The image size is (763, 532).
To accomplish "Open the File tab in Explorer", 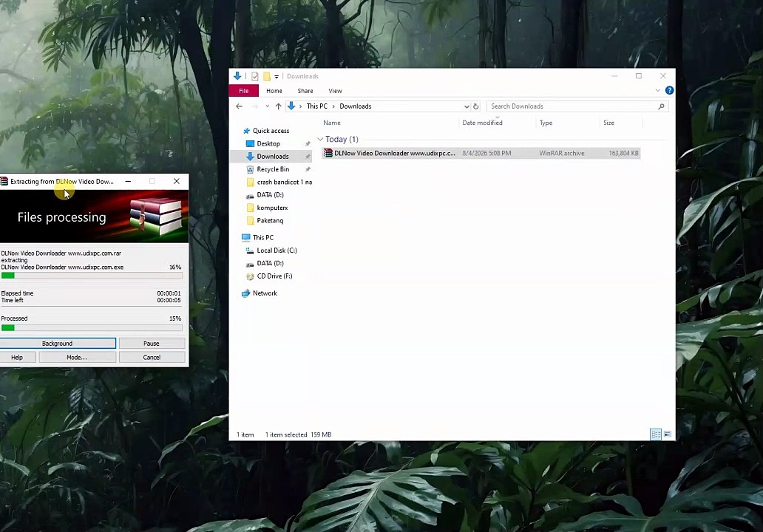I will 244,91.
